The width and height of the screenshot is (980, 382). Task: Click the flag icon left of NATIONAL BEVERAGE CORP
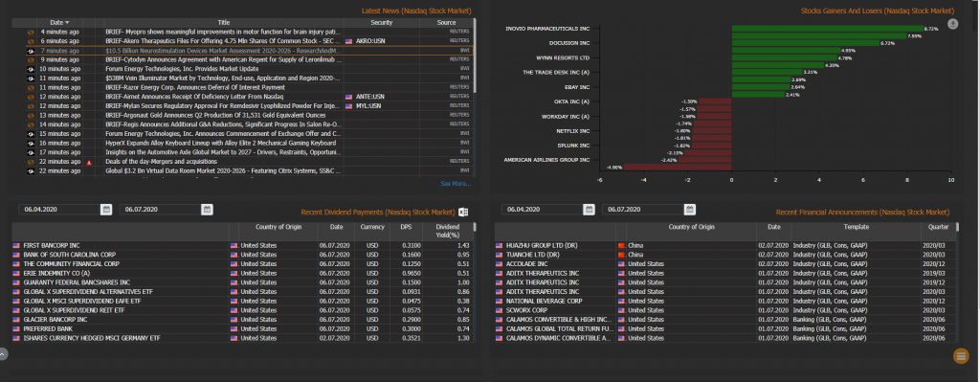[x=500, y=301]
